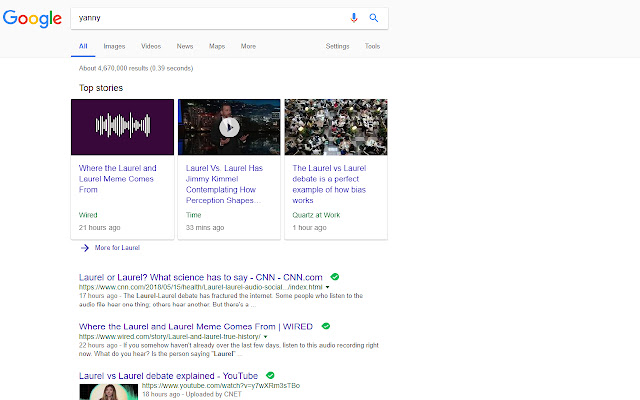Viewport: 640px width, 400px height.
Task: Open the crowd photo story thumbnail
Action: (x=336, y=127)
